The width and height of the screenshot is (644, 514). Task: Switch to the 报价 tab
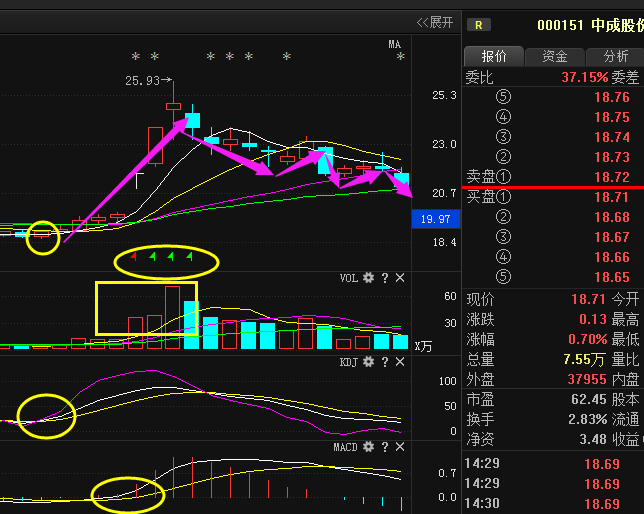[494, 56]
